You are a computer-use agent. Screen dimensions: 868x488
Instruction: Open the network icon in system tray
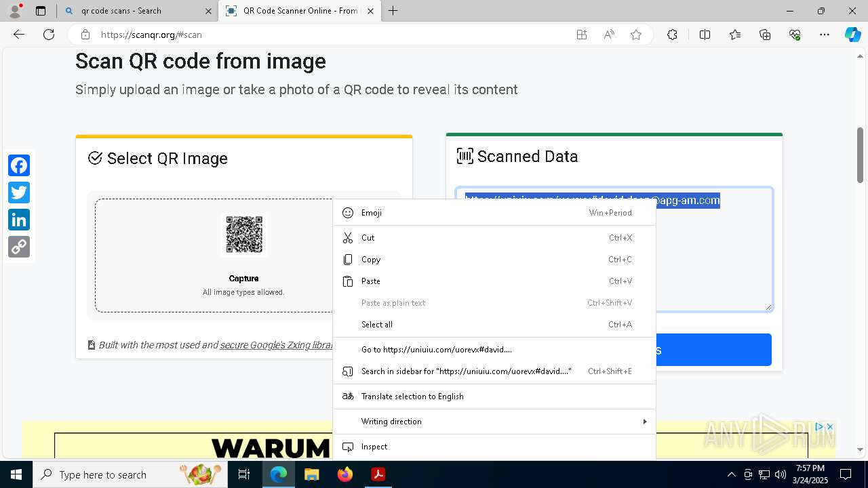pos(764,474)
